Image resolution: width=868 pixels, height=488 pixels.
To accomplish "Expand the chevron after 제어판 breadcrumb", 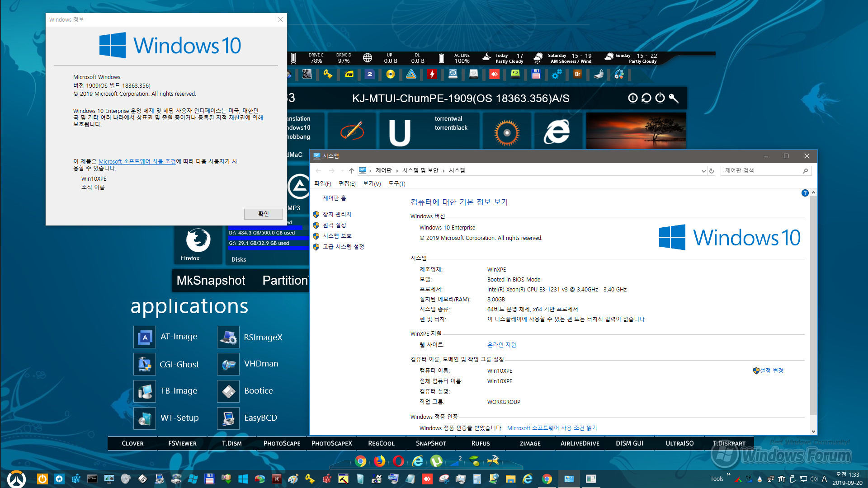I will [397, 171].
